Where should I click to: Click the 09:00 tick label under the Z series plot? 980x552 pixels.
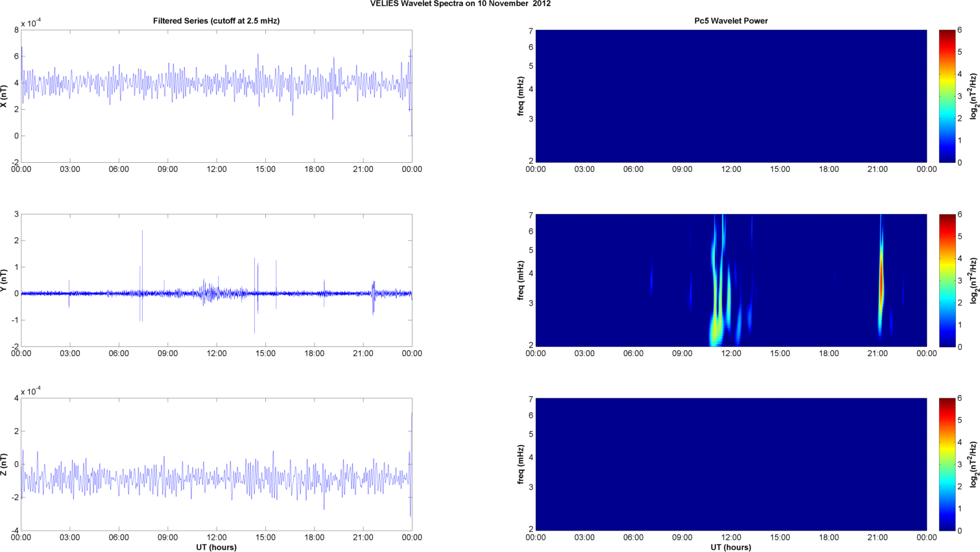click(168, 538)
